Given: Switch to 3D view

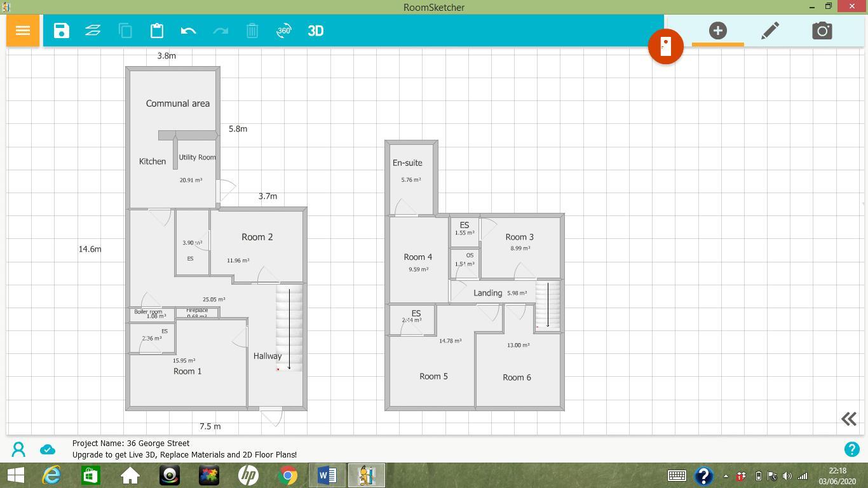Looking at the screenshot, I should tap(316, 30).
